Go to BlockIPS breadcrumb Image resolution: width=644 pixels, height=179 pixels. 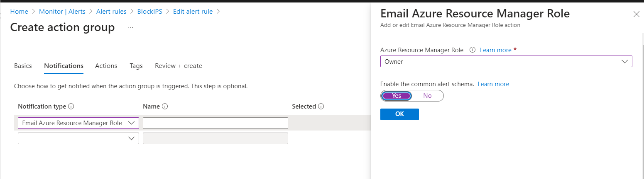click(149, 11)
